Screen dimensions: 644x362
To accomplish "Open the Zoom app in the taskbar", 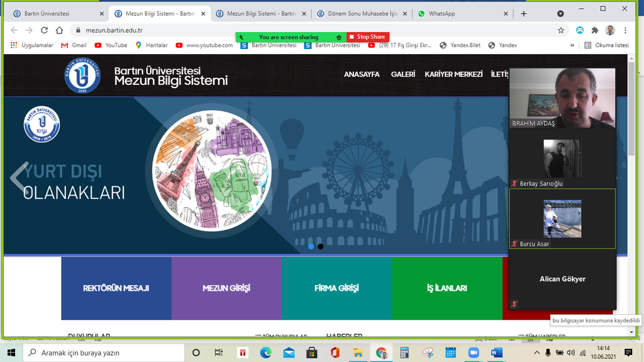I will pyautogui.click(x=473, y=353).
